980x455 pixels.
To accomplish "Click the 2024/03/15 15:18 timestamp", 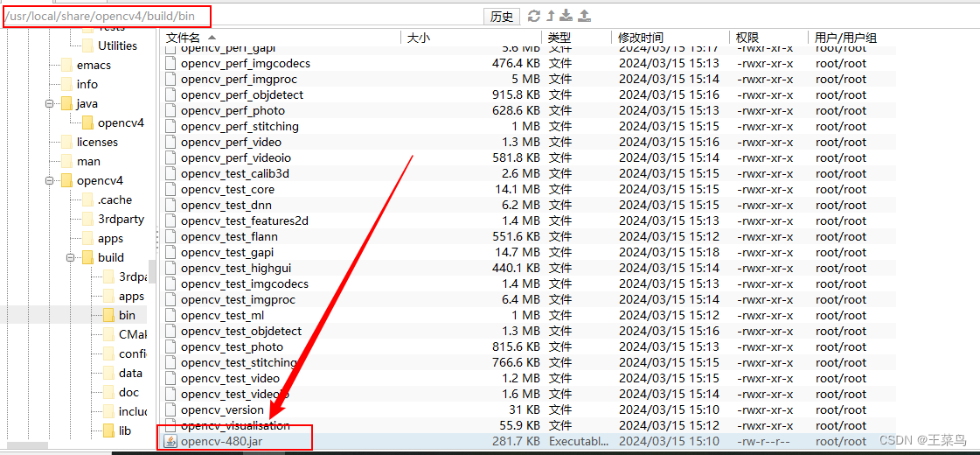I will click(669, 252).
